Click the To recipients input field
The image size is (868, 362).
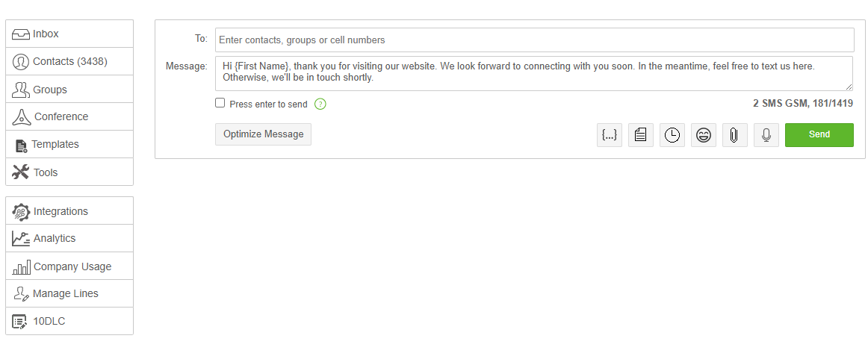534,40
